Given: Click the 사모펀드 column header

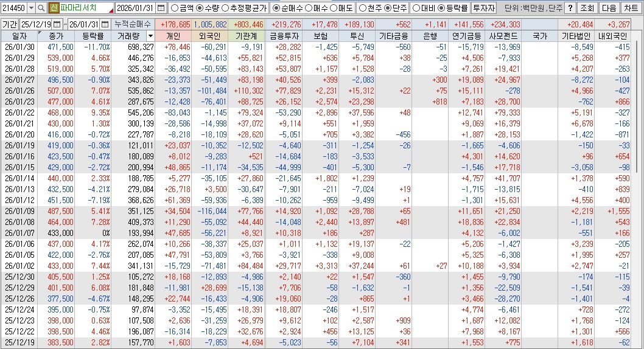Looking at the screenshot, I should (503, 36).
